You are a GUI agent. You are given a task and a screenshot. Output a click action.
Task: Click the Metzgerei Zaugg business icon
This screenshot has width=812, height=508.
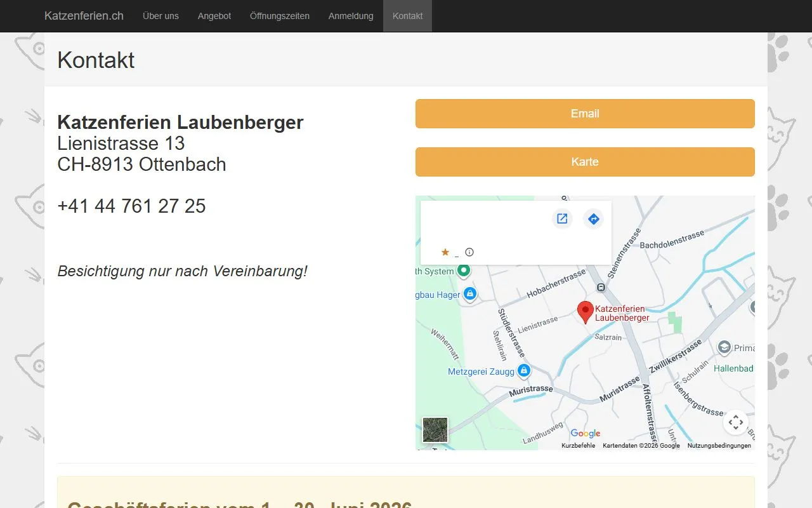523,370
